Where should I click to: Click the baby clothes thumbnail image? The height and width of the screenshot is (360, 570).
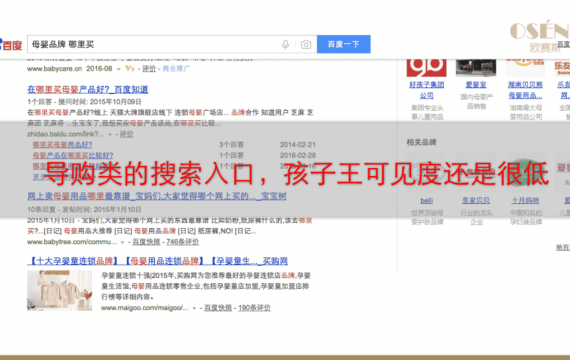[x=60, y=291]
